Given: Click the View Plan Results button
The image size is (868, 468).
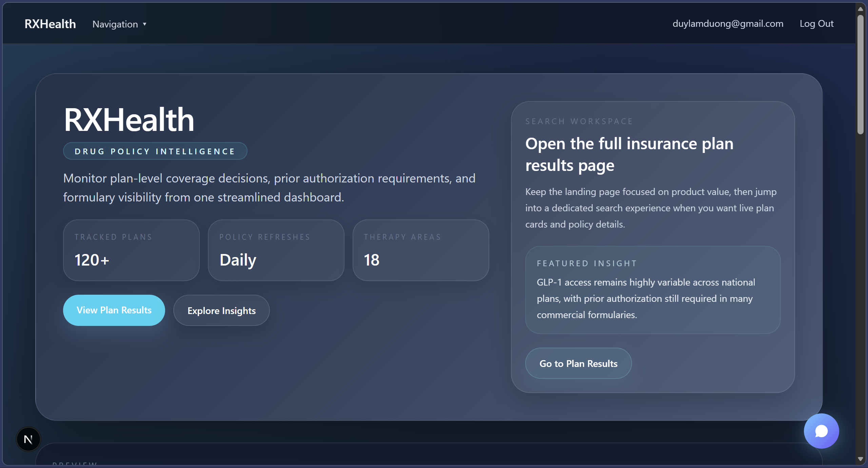Looking at the screenshot, I should [x=114, y=310].
